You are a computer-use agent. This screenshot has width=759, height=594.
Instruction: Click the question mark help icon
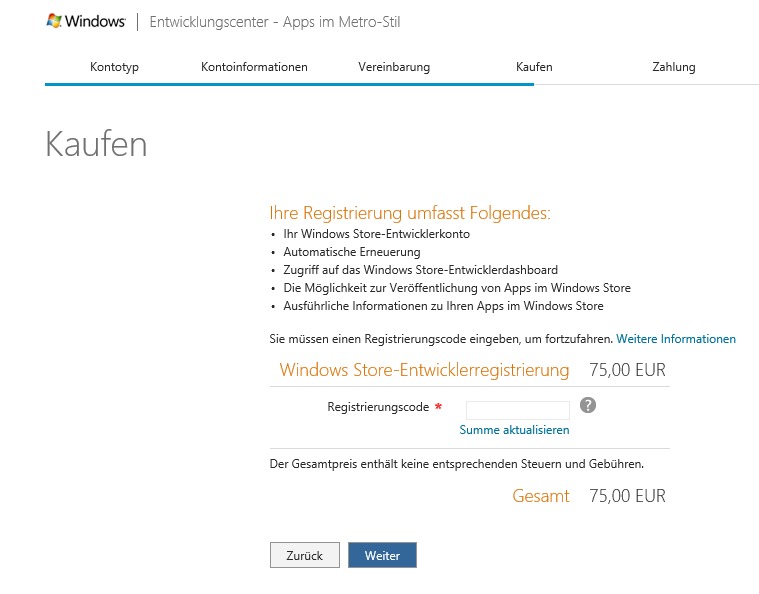[588, 405]
